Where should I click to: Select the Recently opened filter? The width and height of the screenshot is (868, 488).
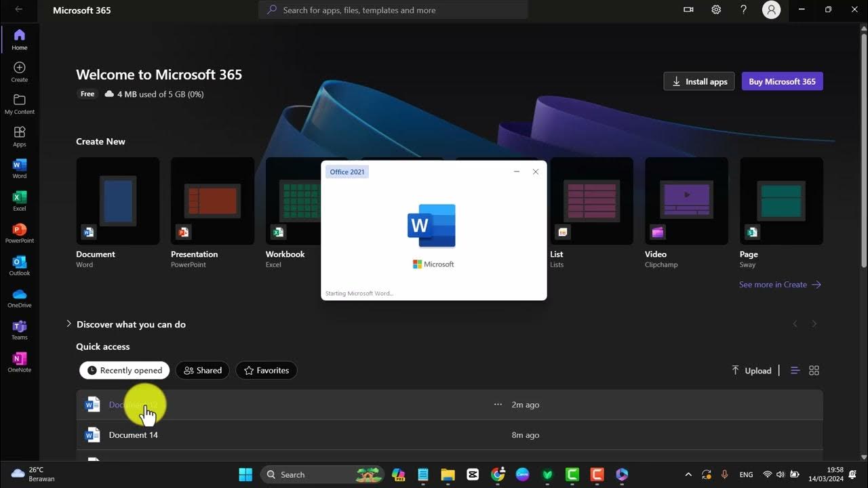pyautogui.click(x=125, y=370)
